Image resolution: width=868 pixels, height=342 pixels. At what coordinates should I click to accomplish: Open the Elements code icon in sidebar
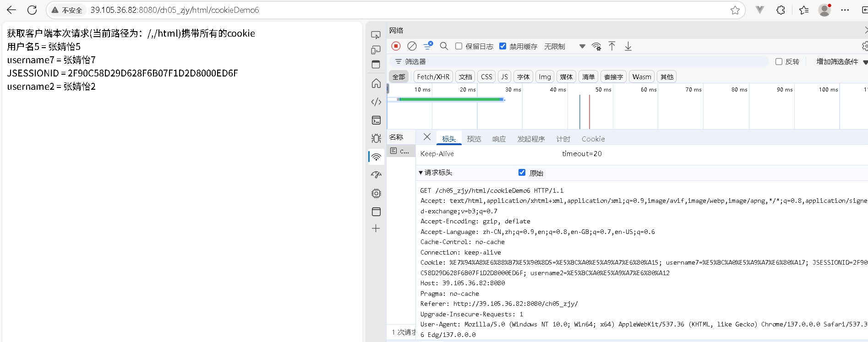pos(376,102)
